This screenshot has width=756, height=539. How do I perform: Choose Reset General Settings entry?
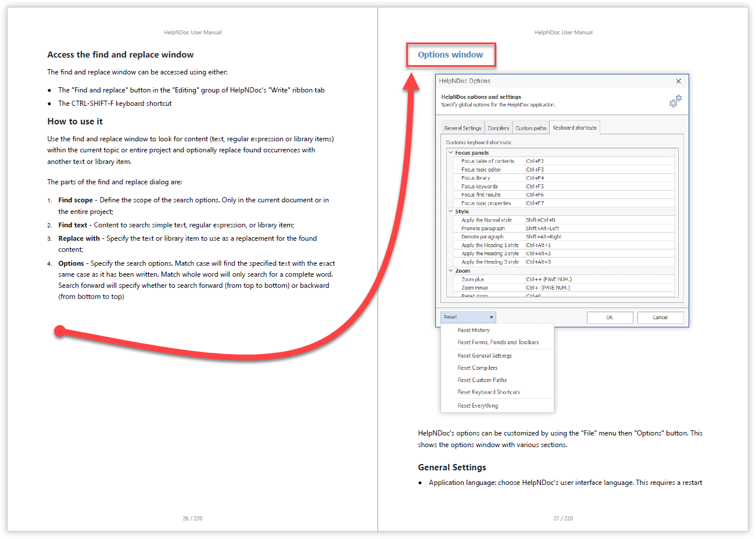[x=485, y=355]
